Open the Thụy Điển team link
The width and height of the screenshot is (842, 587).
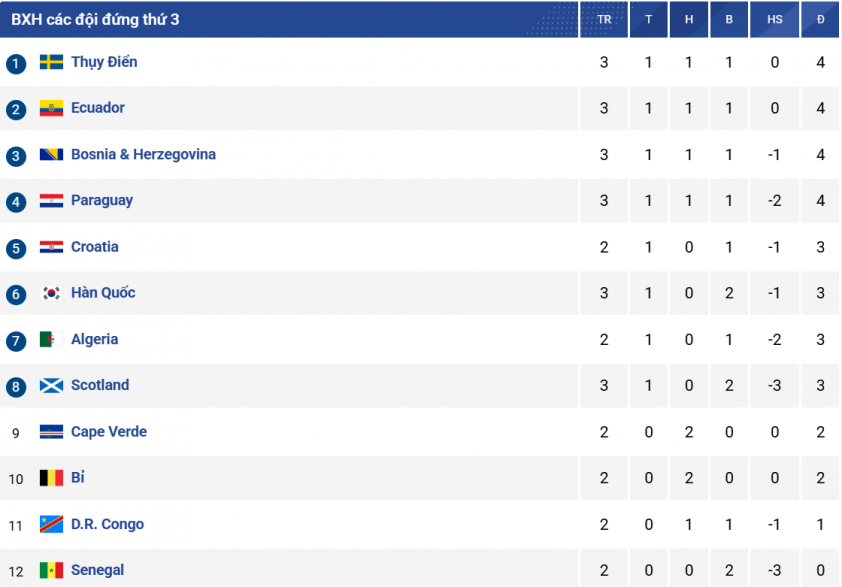coord(104,62)
